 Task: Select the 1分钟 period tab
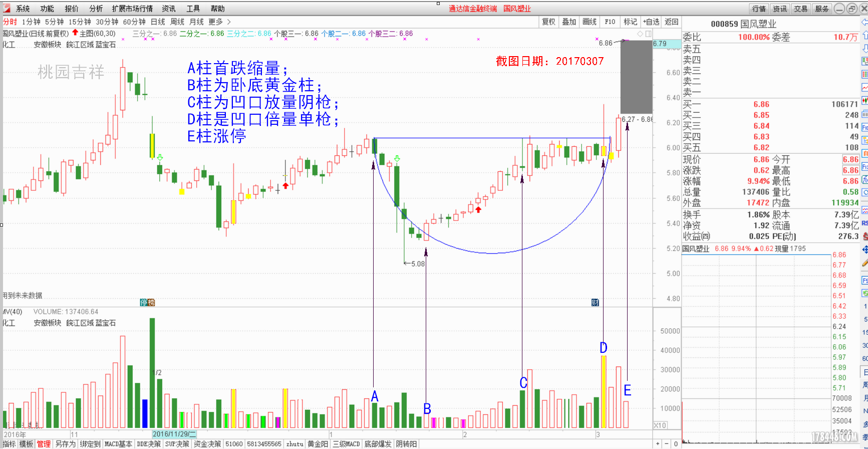pyautogui.click(x=31, y=22)
